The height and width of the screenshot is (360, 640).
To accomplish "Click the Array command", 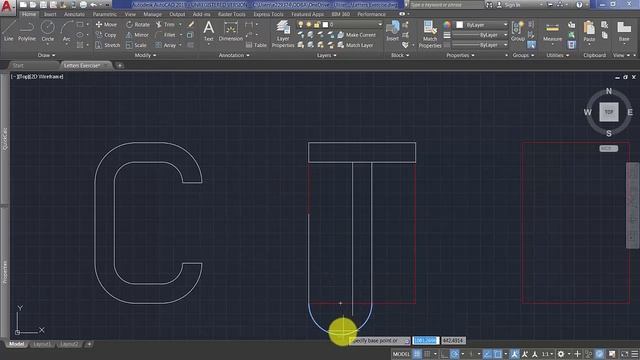I will [166, 45].
